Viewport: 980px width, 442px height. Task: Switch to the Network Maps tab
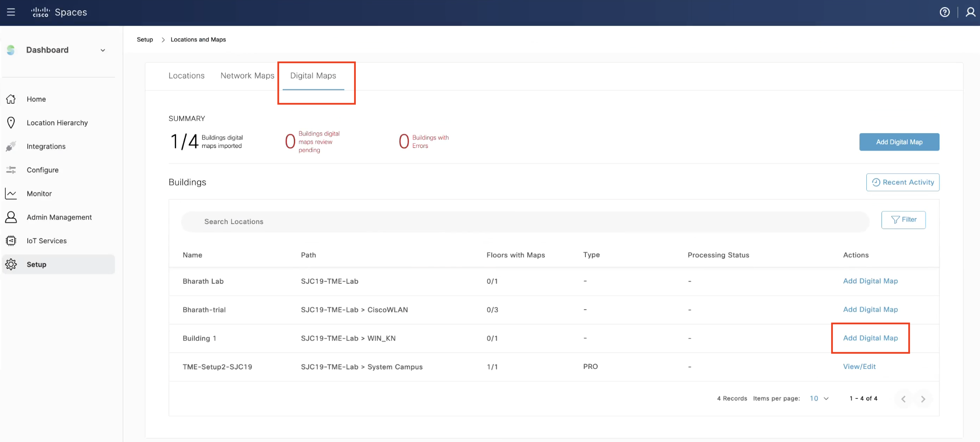pyautogui.click(x=247, y=76)
